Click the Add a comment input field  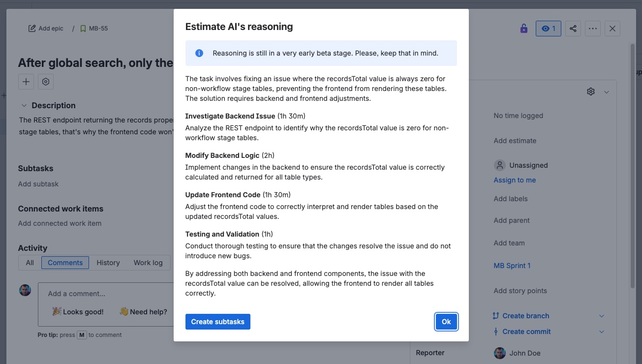click(x=106, y=294)
